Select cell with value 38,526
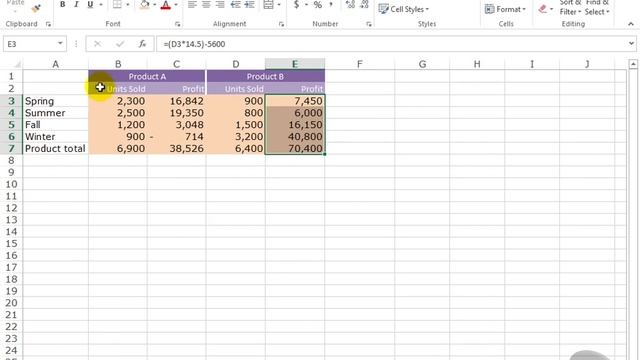Screen dimensions: 640x360 click(x=177, y=148)
